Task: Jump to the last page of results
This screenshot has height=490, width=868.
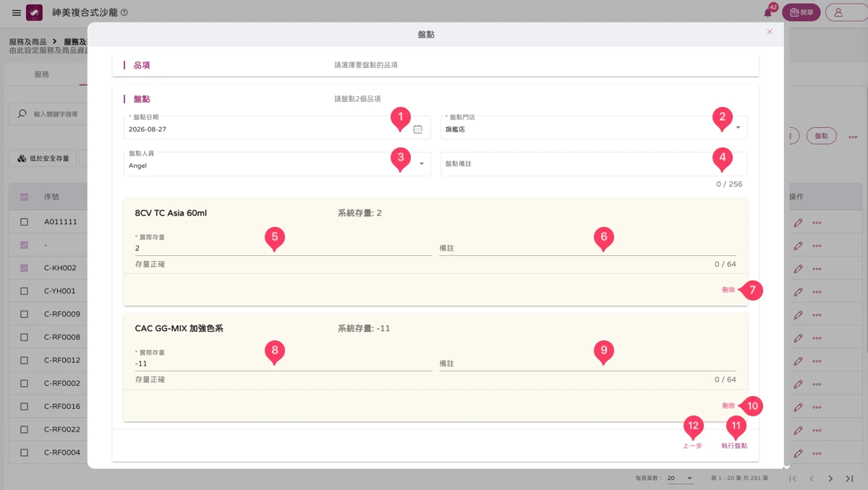Action: click(x=849, y=478)
